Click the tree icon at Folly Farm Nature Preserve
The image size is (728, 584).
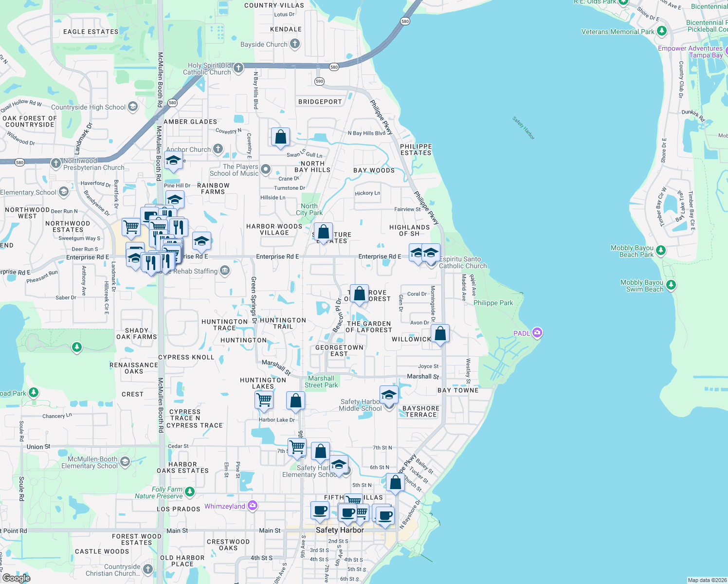pyautogui.click(x=190, y=492)
